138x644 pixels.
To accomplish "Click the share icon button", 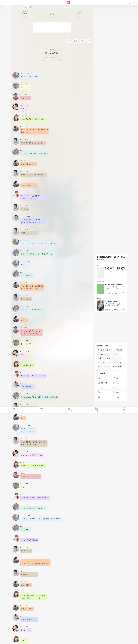I will [69, 41].
